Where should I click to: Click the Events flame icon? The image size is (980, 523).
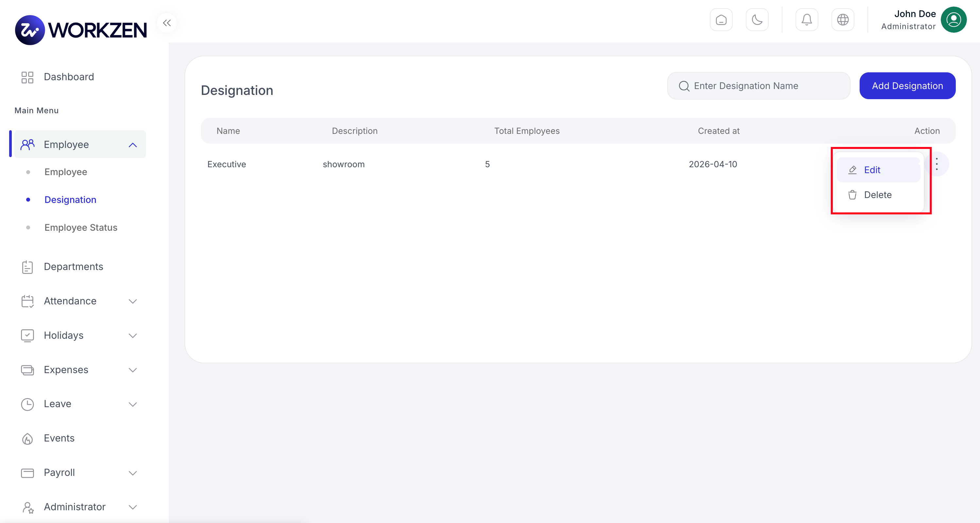coord(27,439)
